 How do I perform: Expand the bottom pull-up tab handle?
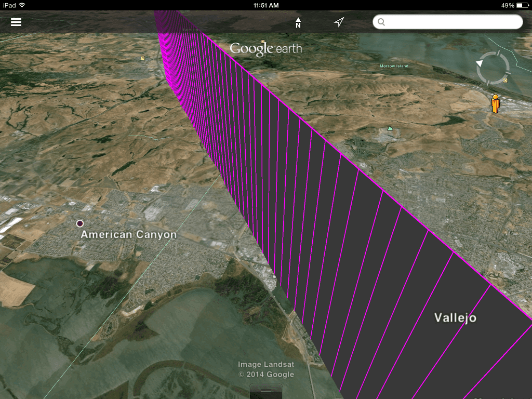point(266,391)
